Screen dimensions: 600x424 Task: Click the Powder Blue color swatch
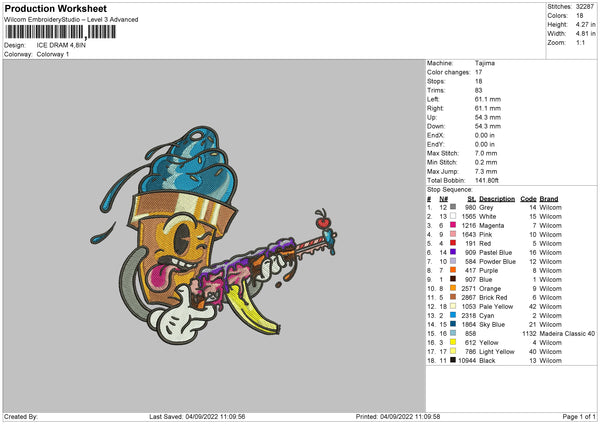coord(453,261)
